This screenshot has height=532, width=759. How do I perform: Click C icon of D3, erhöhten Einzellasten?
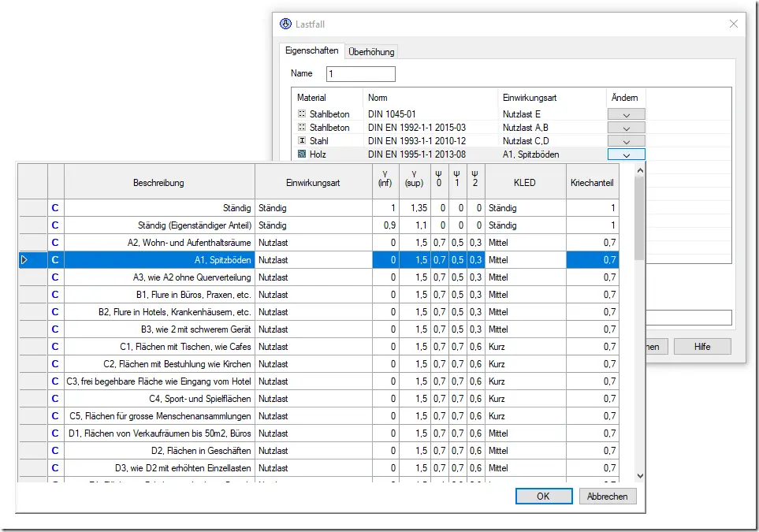tap(55, 468)
